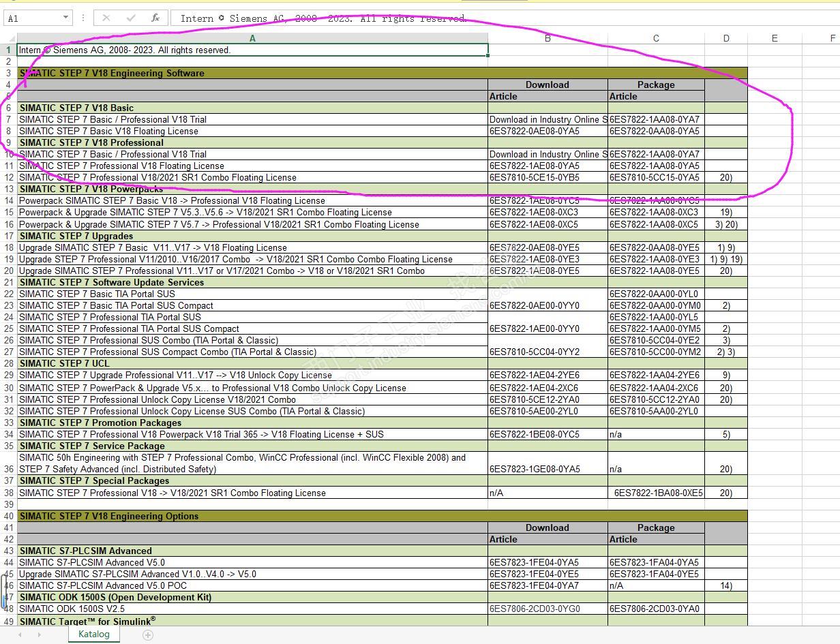Select 'SIMATIC STEP 7 Software Update Services' cell
This screenshot has width=840, height=644.
tap(252, 282)
